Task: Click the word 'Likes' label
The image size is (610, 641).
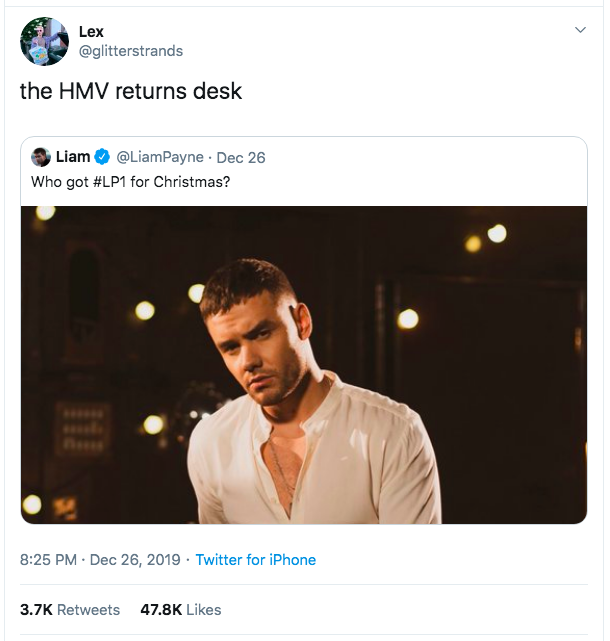Action: click(x=203, y=609)
